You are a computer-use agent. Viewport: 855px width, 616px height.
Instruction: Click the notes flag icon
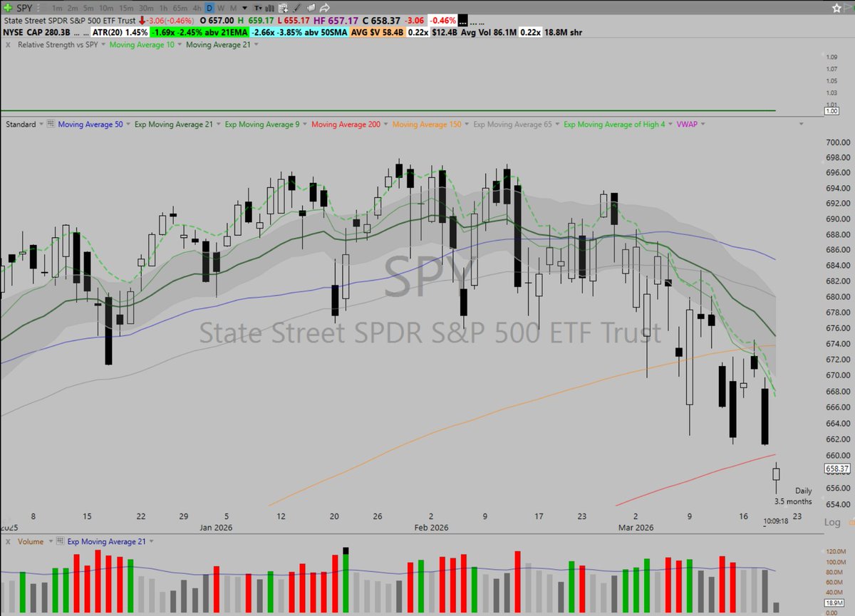tap(311, 8)
